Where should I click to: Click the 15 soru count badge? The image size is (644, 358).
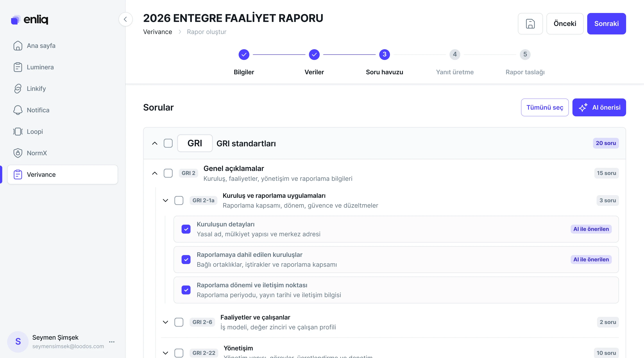[x=606, y=173]
